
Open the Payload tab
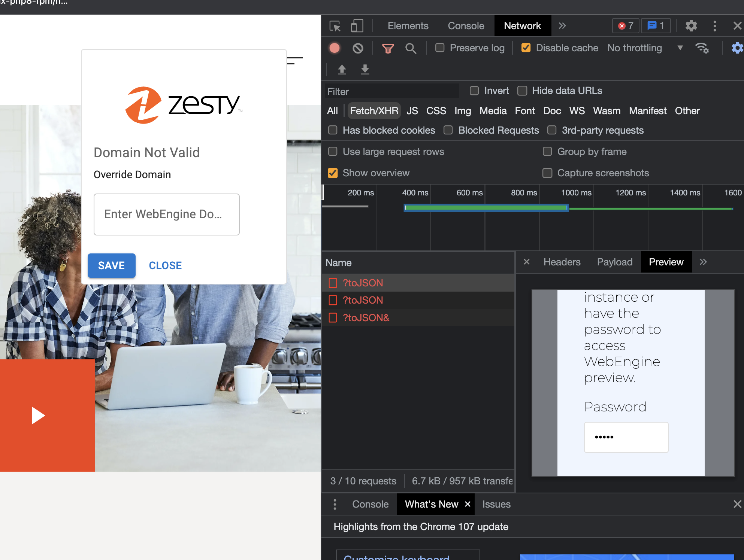point(614,262)
